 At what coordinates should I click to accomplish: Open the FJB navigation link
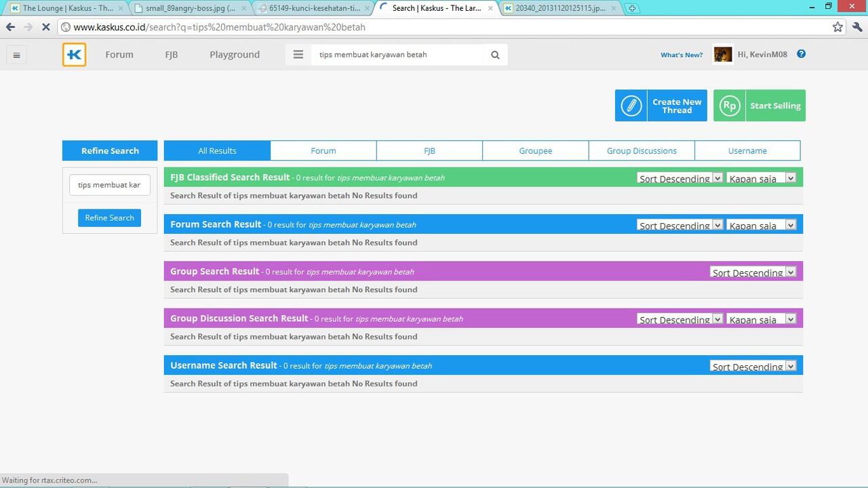tap(172, 55)
